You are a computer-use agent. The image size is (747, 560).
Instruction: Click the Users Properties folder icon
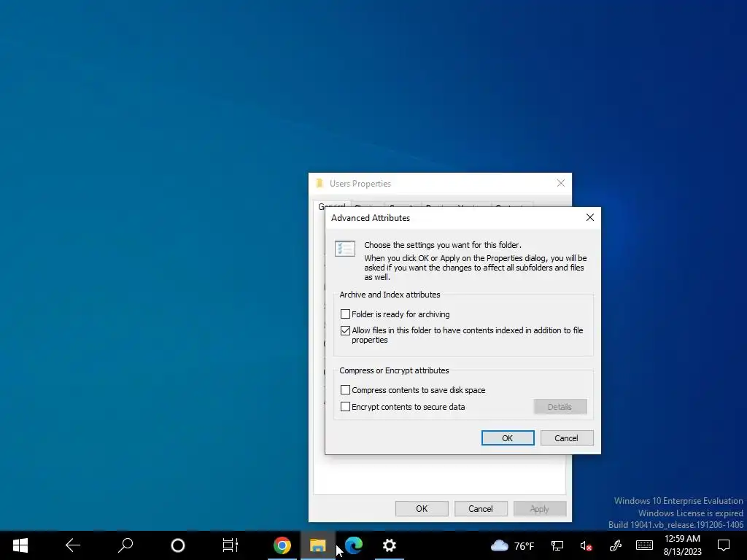(x=320, y=183)
